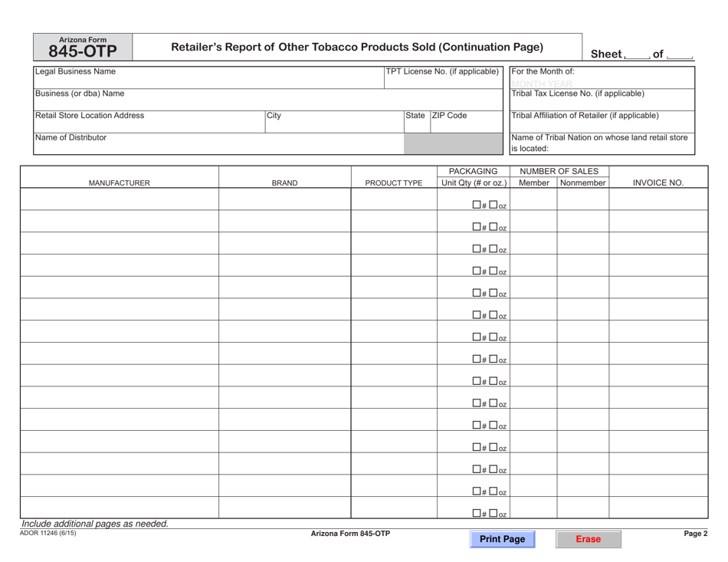Check the 'oz' box in the third row
The height and width of the screenshot is (562, 728).
[x=493, y=248]
